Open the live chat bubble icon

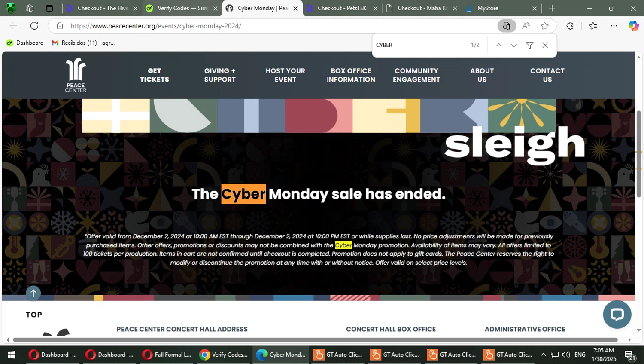click(617, 315)
